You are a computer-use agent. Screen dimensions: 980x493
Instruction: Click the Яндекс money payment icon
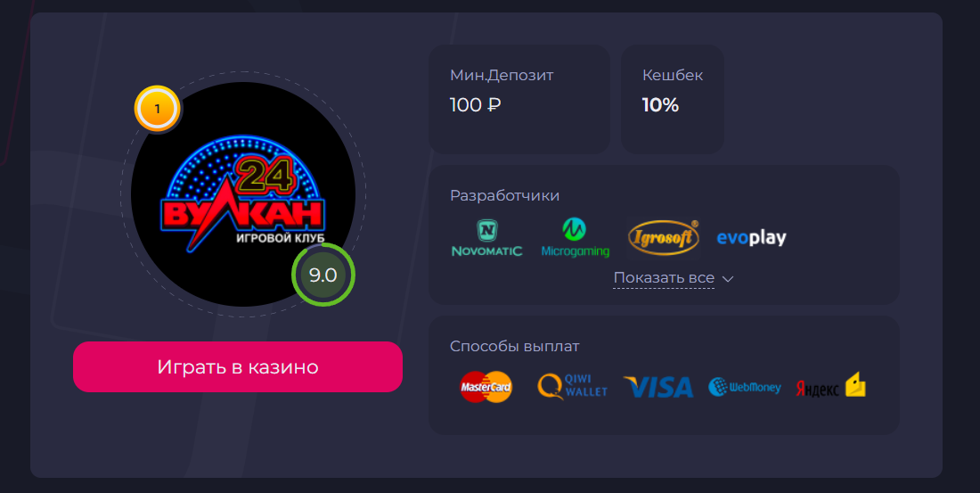coord(830,385)
